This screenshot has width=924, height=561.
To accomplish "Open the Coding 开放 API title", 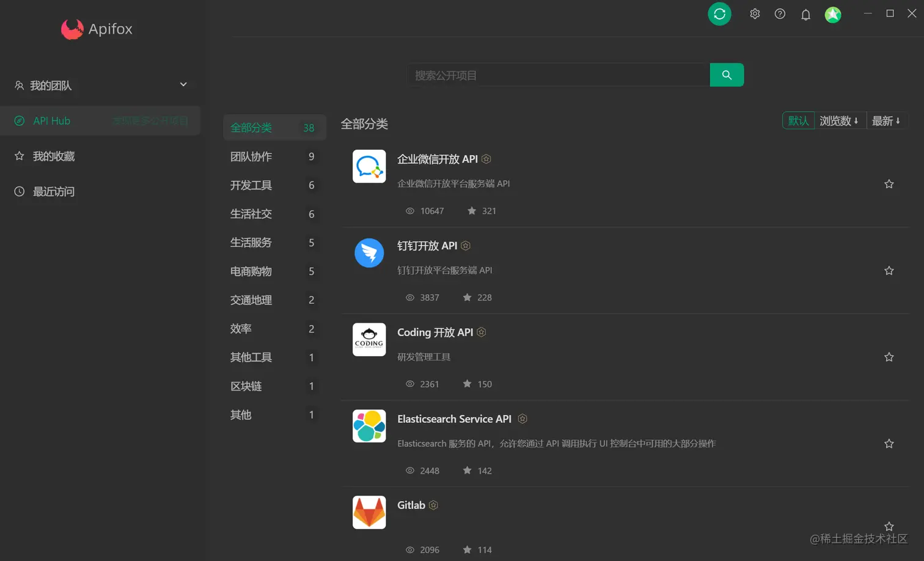I will (x=435, y=332).
